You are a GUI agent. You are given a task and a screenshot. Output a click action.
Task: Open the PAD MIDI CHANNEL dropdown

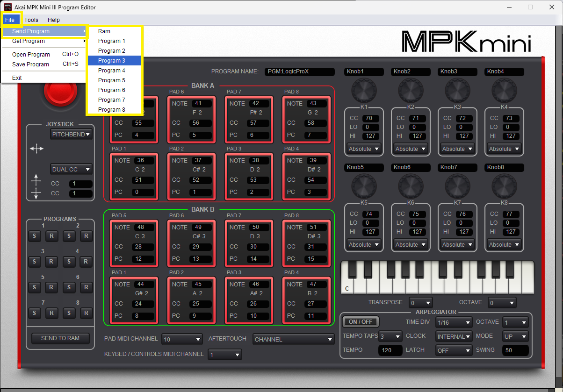[x=182, y=339]
